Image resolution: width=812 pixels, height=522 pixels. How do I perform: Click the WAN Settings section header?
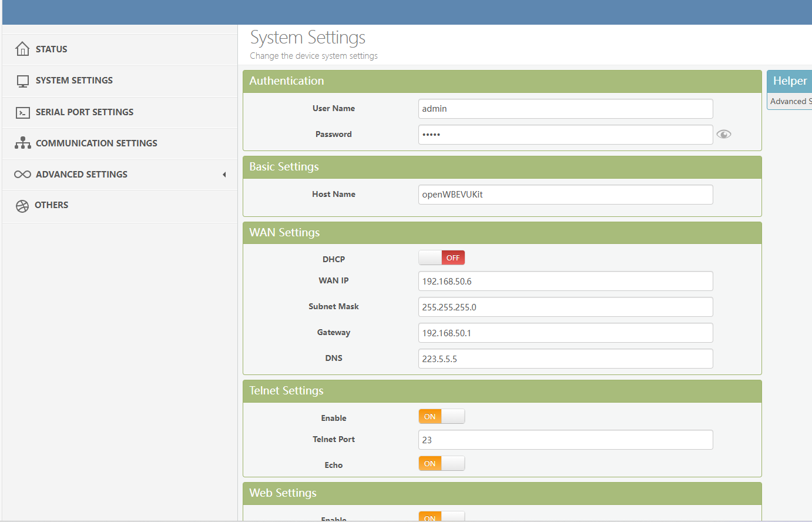pyautogui.click(x=502, y=233)
